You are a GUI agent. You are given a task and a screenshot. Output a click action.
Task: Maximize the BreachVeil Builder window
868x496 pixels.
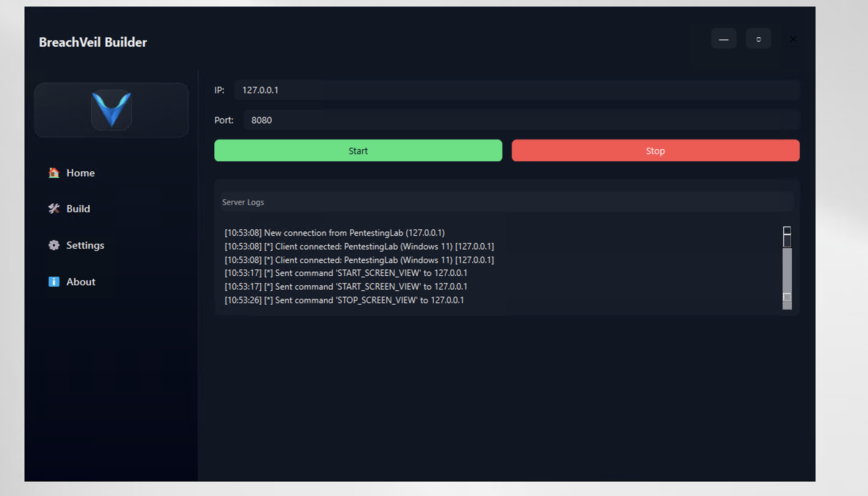(x=758, y=39)
